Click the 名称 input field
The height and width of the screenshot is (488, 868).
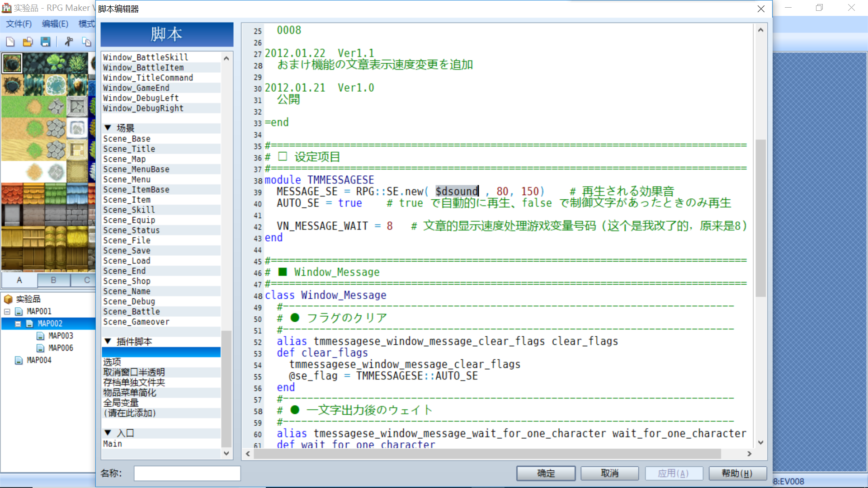[x=187, y=473]
